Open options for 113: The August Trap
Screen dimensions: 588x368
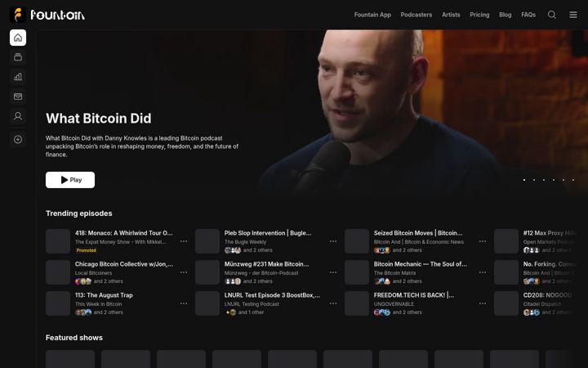184,303
